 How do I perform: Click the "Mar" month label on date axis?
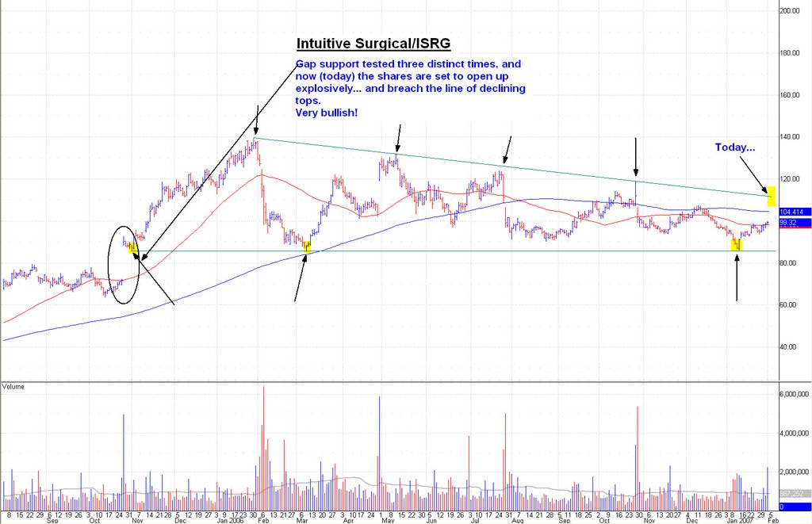tap(302, 520)
